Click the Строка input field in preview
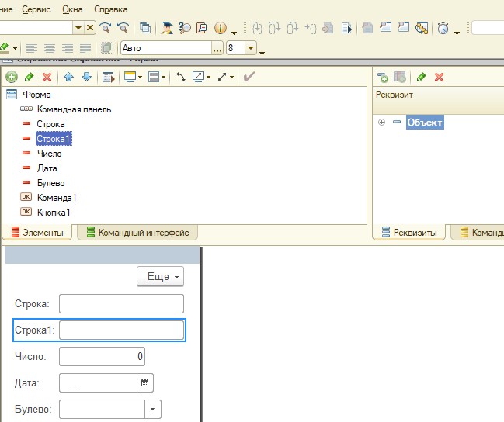504x422 pixels. [x=121, y=303]
